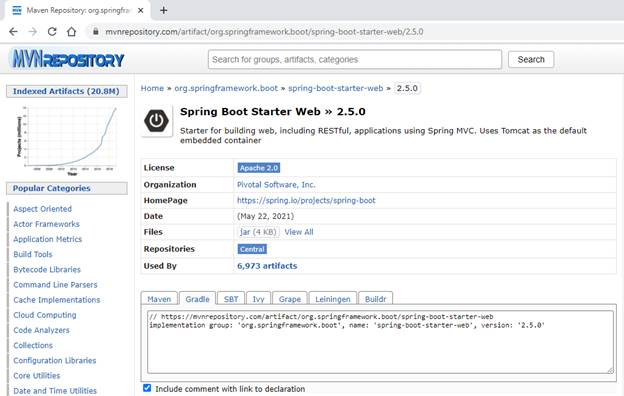
Task: Click the tab favicon of Maven Repository
Action: click(x=17, y=10)
